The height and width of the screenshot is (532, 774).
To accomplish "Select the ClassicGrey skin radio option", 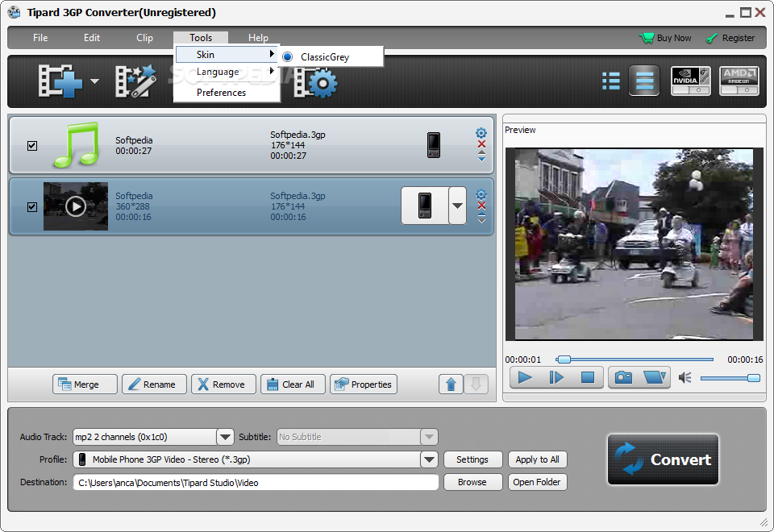I will click(287, 57).
